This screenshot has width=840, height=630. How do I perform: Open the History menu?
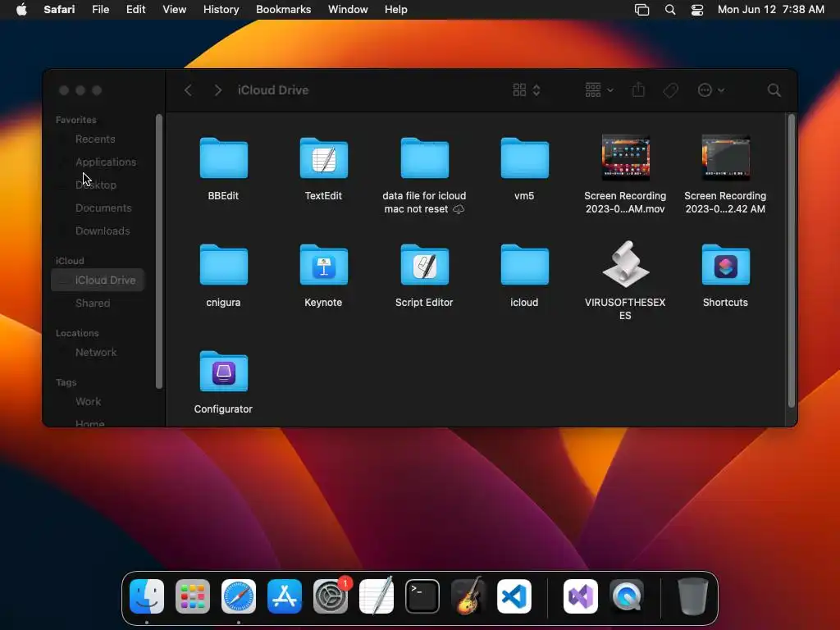point(221,10)
